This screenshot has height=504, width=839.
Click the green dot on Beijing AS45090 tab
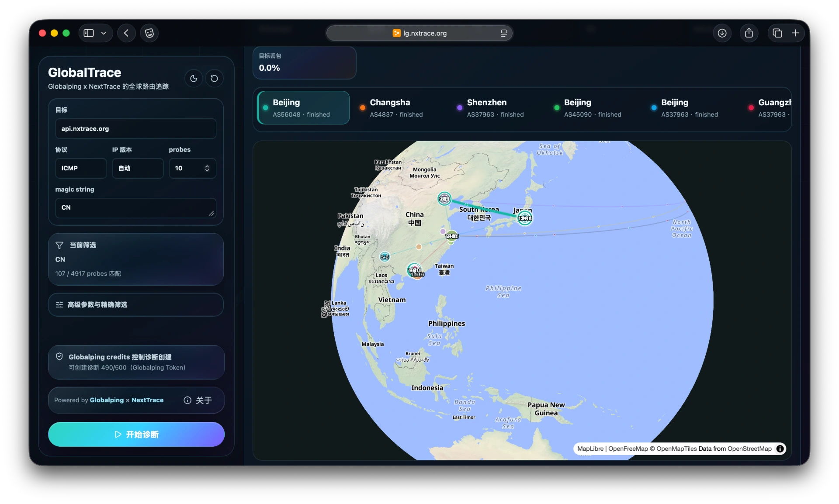pos(557,108)
